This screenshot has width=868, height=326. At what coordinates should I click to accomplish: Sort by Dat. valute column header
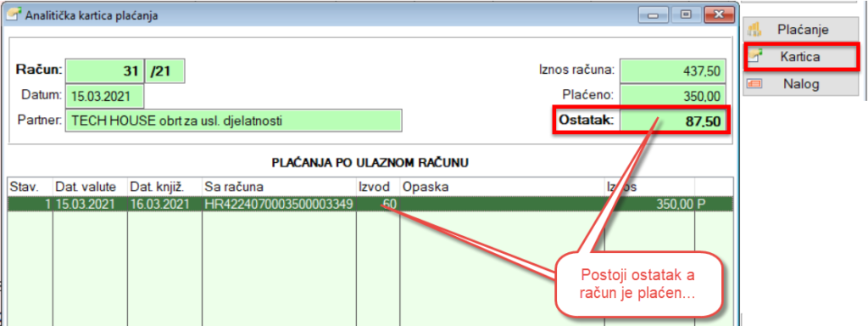pos(90,187)
